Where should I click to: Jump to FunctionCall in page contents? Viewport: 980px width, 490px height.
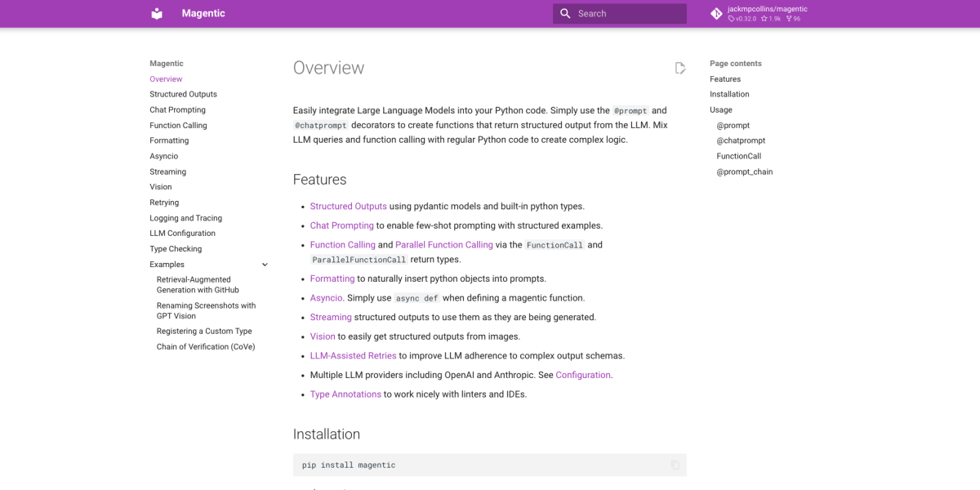738,157
